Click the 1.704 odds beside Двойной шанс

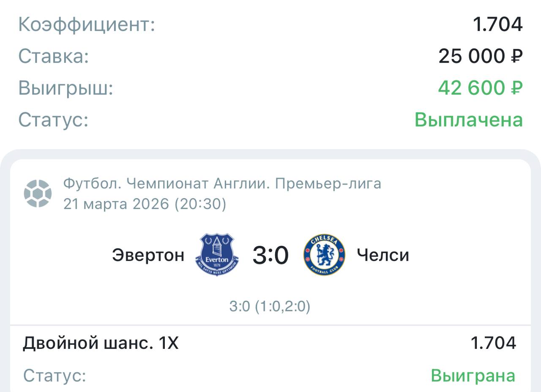[x=493, y=343]
